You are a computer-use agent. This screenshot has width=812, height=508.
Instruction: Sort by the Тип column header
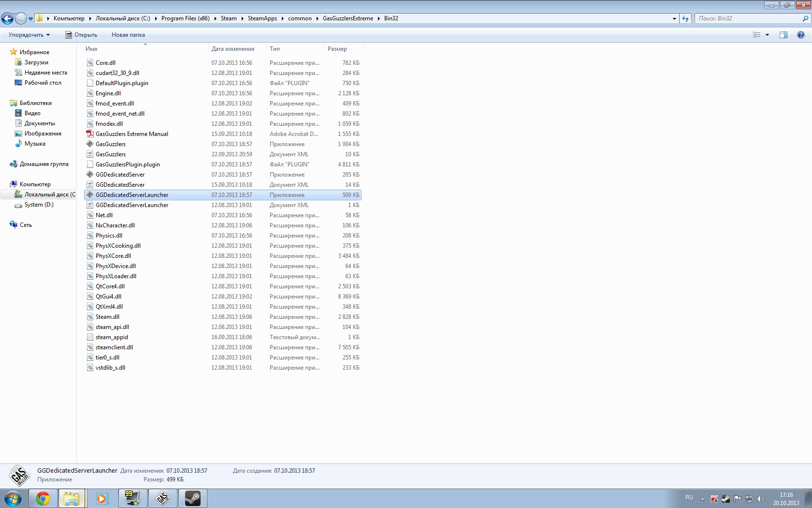pyautogui.click(x=275, y=49)
